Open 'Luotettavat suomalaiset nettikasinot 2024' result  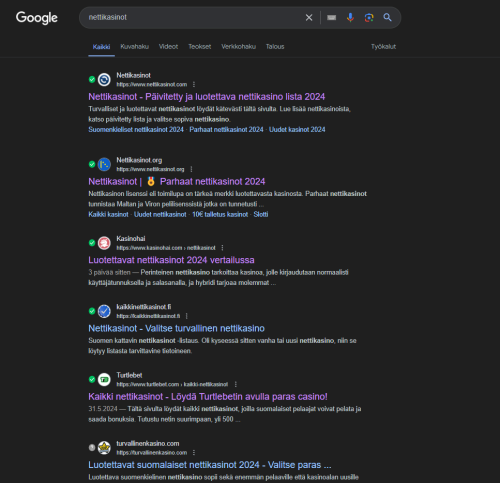(210, 465)
